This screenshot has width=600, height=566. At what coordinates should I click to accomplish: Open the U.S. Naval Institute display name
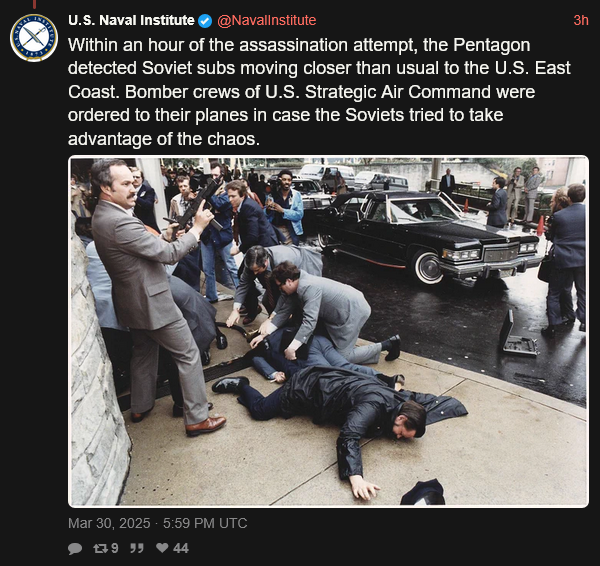[x=131, y=20]
